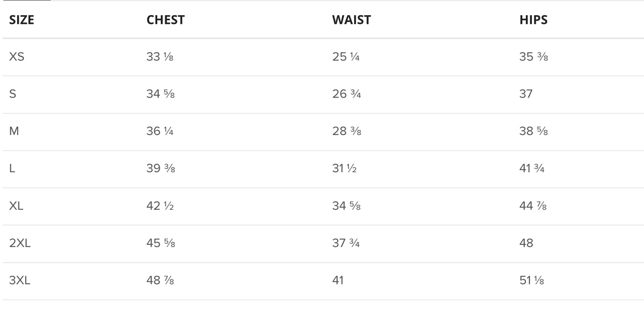Click the 3XL hips value 51 ⅛
This screenshot has height=309, width=644.
tap(532, 280)
